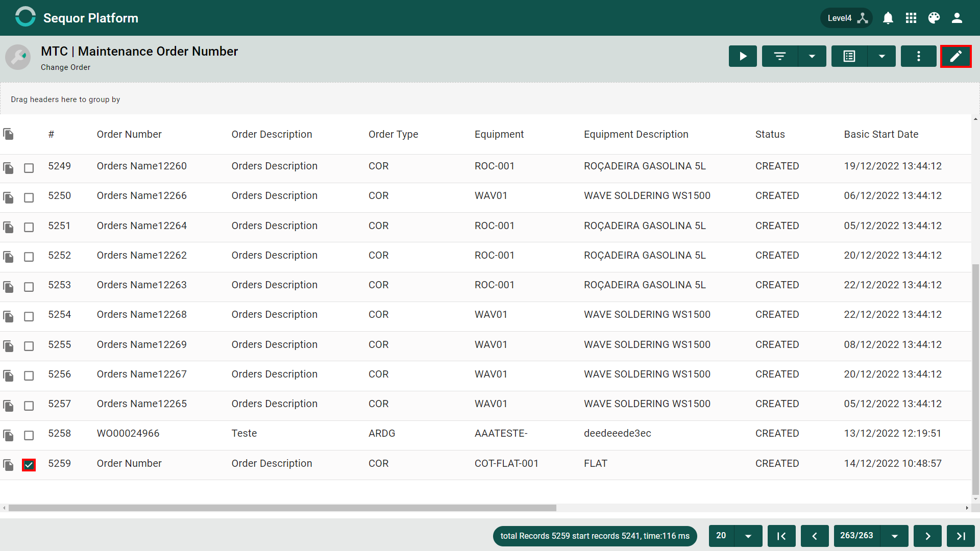
Task: Open the apps grid menu
Action: click(911, 18)
